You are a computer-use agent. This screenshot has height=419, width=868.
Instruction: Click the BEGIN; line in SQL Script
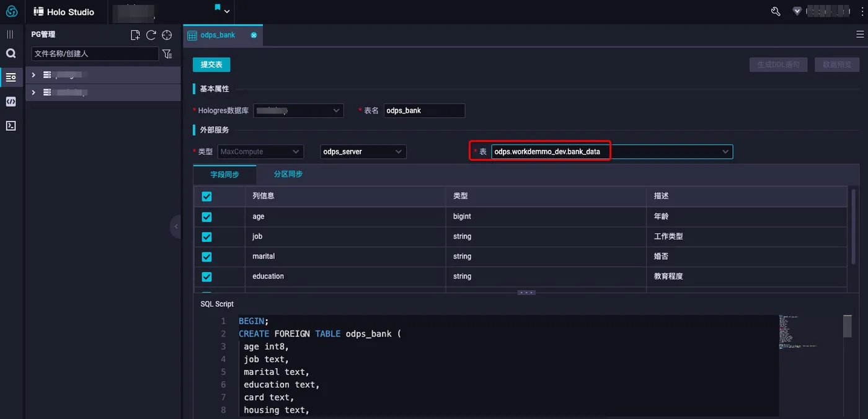tap(254, 321)
